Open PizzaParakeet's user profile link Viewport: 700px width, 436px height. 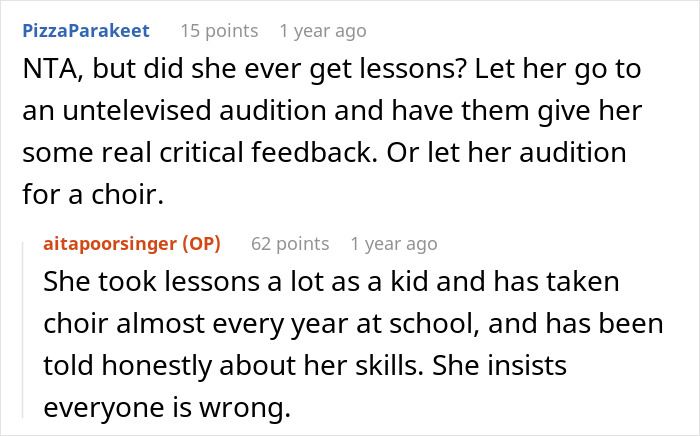[85, 31]
